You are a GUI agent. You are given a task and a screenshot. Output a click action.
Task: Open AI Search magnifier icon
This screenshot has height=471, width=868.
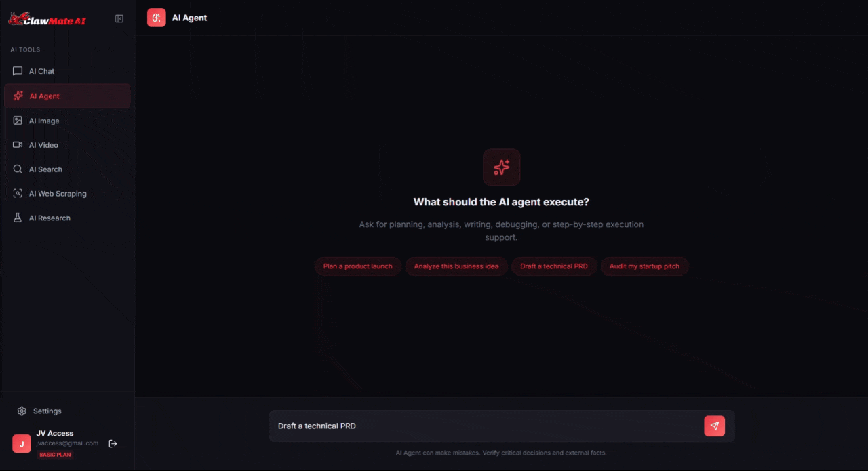[x=18, y=169]
